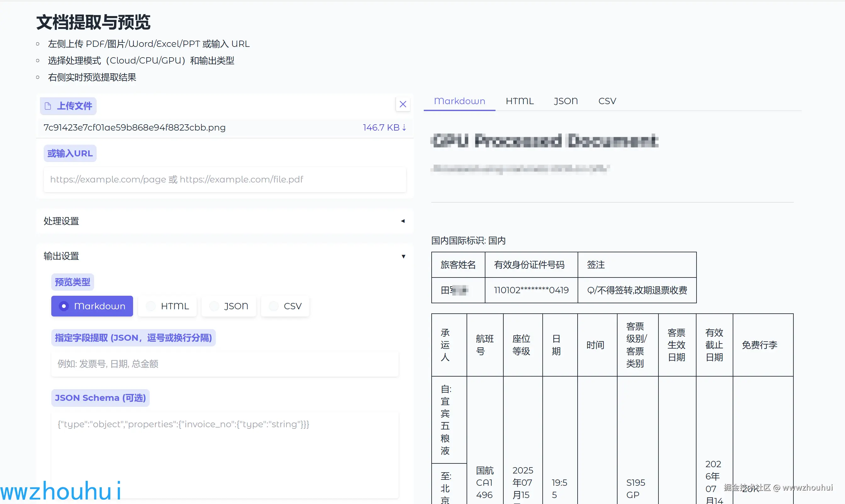The image size is (845, 504).
Task: Download the file via 146.7 KB link
Action: click(384, 127)
